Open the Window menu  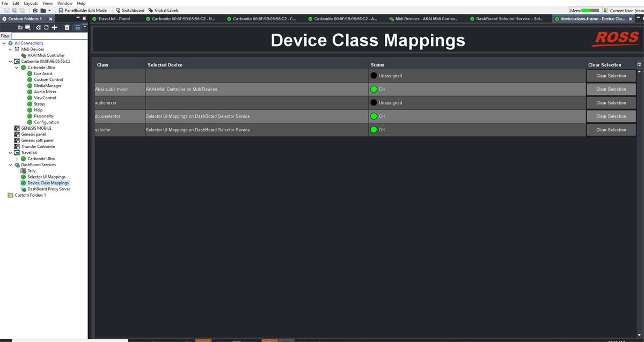65,3
